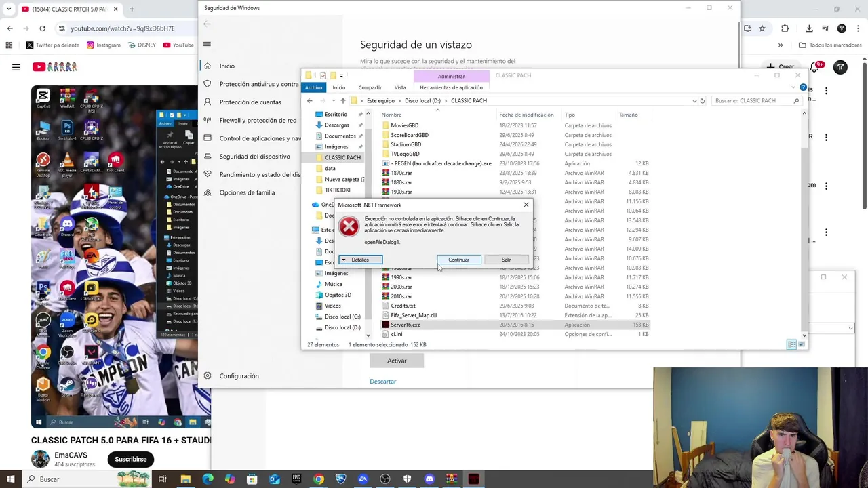Expand Detalles in the .NET error dialog
Image resolution: width=868 pixels, height=488 pixels.
point(360,260)
